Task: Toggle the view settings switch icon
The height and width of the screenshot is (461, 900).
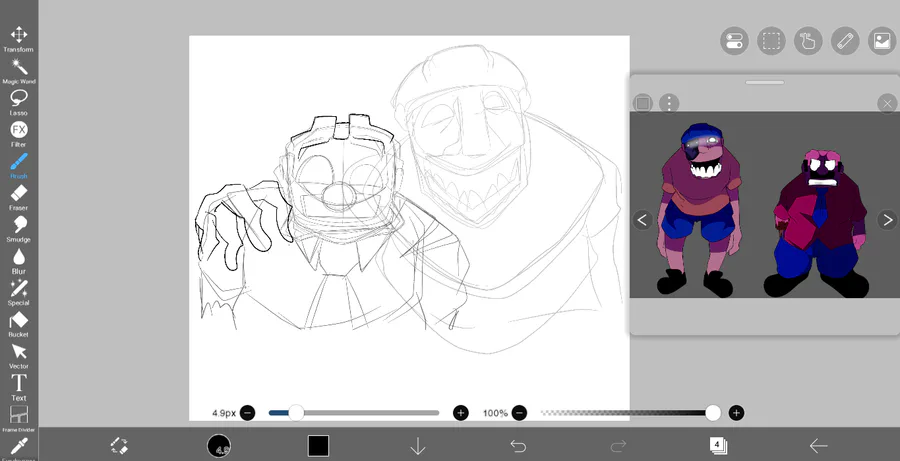Action: pyautogui.click(x=734, y=41)
